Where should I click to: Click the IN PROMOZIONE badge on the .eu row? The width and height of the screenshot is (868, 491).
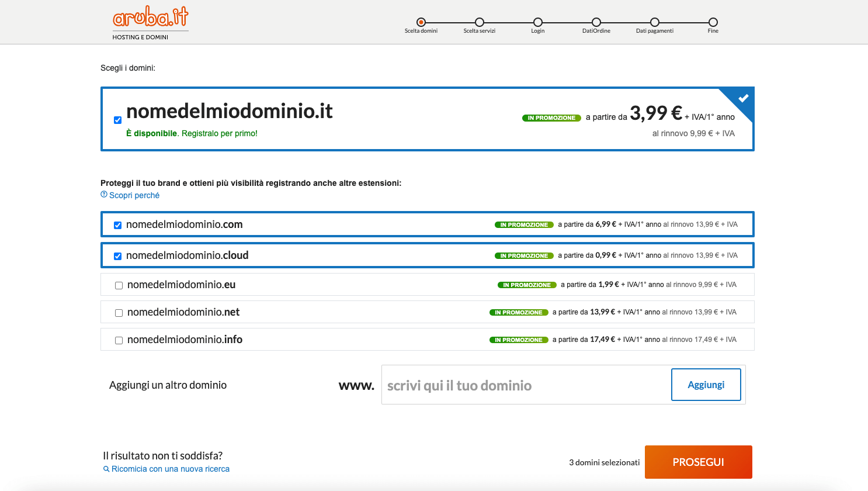pos(526,285)
